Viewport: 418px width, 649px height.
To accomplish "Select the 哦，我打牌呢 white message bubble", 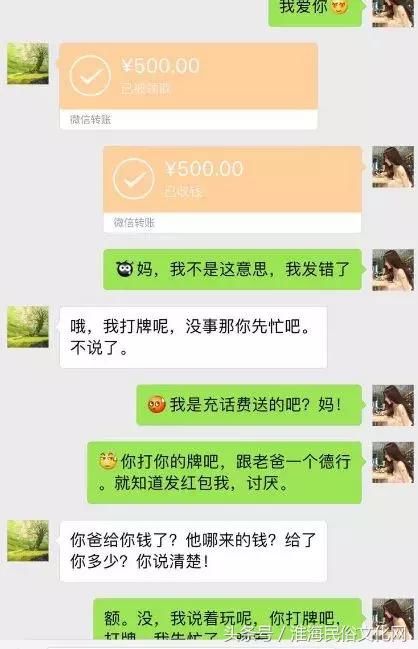I will [x=193, y=337].
